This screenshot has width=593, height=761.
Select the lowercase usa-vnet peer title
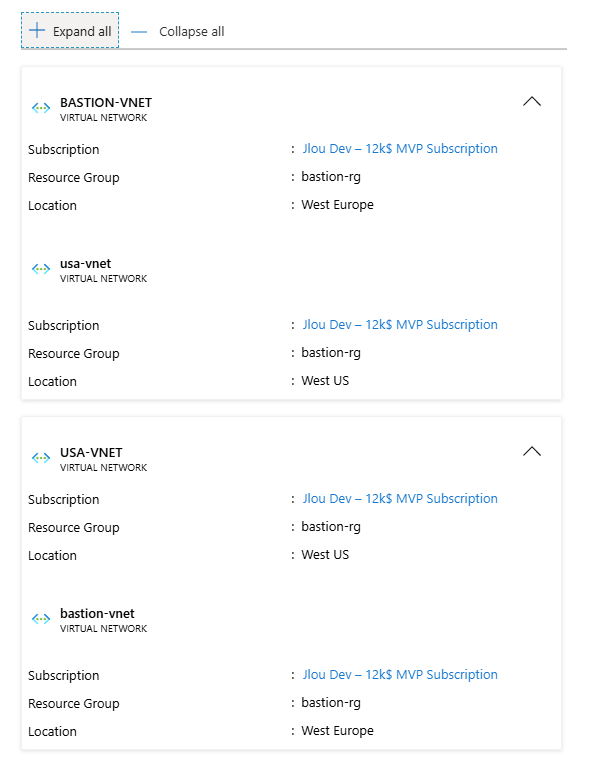click(x=85, y=264)
